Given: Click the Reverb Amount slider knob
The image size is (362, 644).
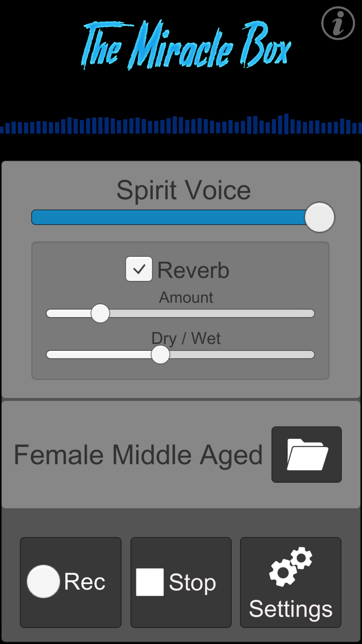Looking at the screenshot, I should (x=100, y=313).
